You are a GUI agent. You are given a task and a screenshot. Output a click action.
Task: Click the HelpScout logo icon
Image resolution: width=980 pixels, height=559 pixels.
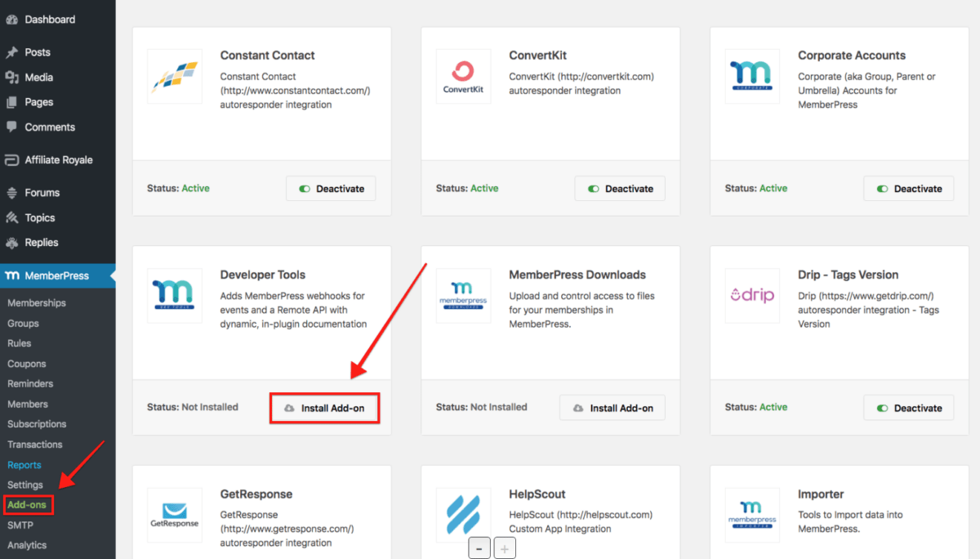[463, 515]
